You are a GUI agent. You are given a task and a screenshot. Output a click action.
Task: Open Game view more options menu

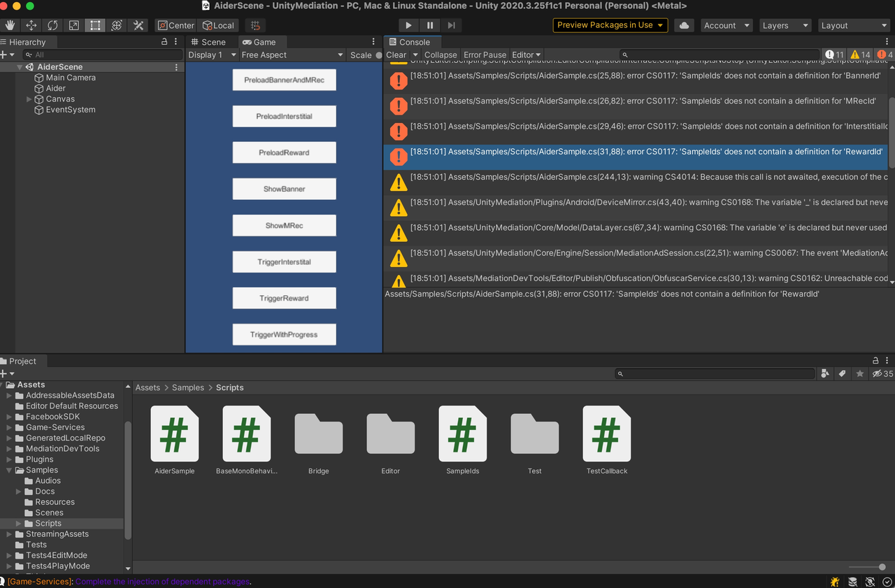tap(373, 42)
